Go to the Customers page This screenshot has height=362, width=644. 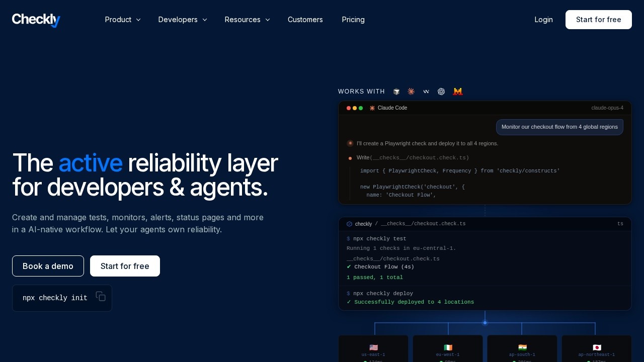305,20
